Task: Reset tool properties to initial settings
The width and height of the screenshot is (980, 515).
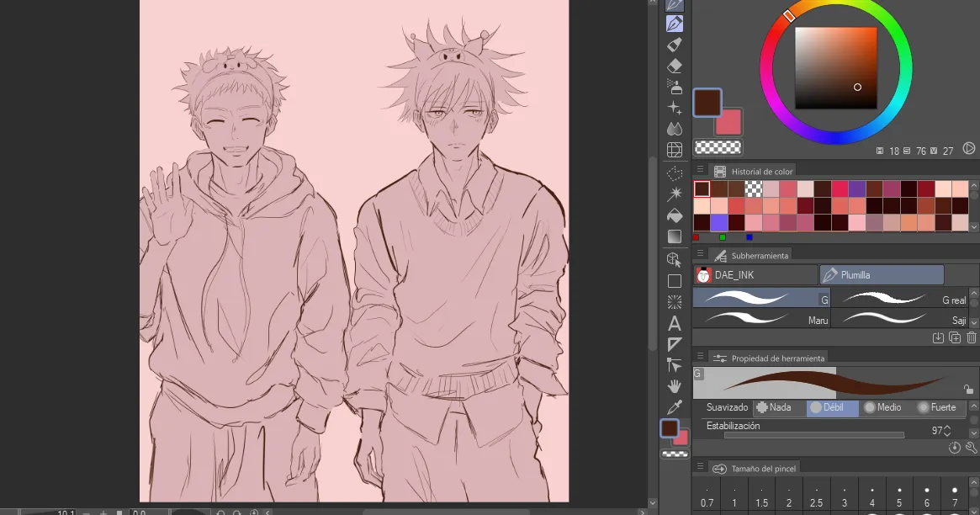Action: (955, 448)
